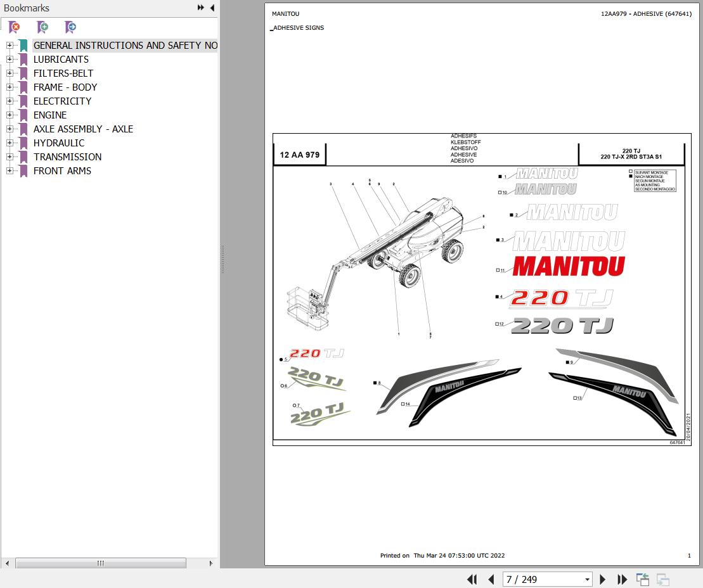The width and height of the screenshot is (703, 588).
Task: Open the LUBRICANTS bookmark
Action: [61, 59]
